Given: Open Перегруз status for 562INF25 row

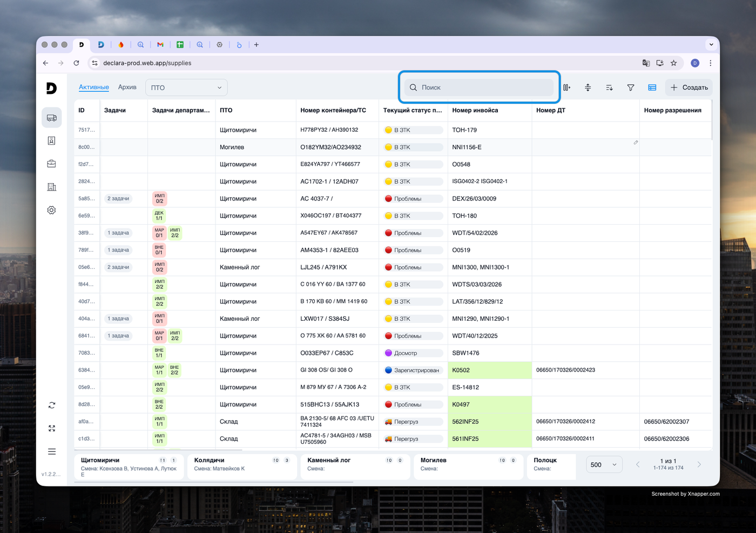Looking at the screenshot, I should (x=414, y=422).
